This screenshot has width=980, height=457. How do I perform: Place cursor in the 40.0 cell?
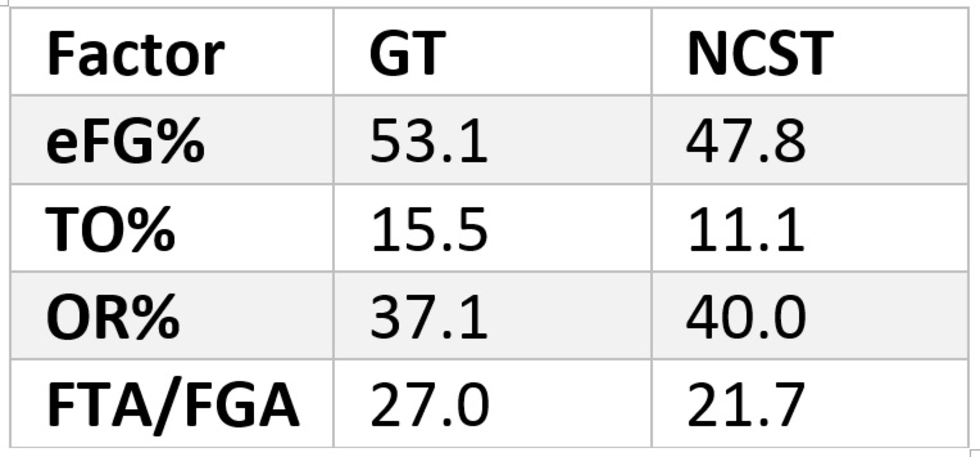tap(746, 316)
